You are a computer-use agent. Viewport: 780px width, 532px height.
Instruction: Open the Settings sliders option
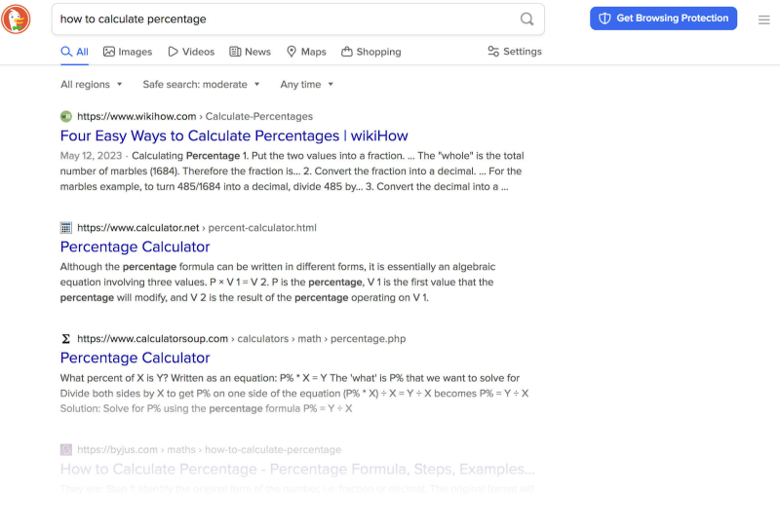click(x=514, y=52)
